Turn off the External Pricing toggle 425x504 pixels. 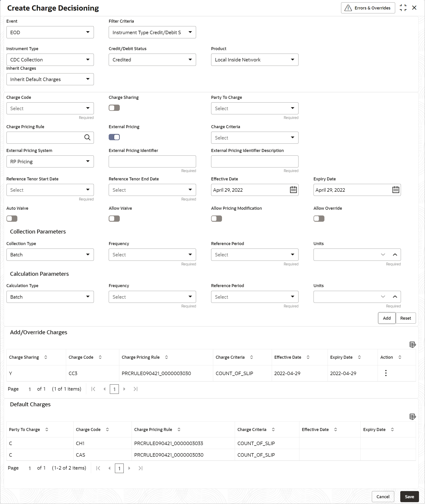pyautogui.click(x=114, y=137)
